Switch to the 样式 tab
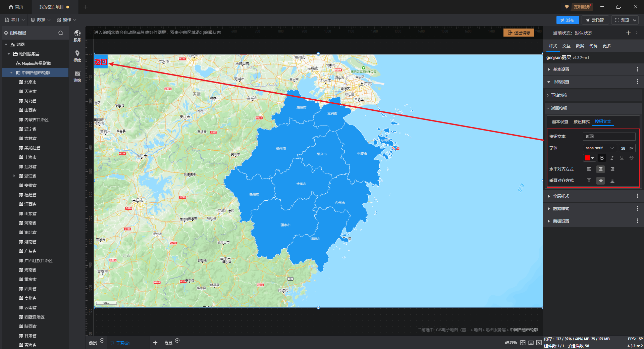Viewport: 644px width, 349px height. [553, 46]
